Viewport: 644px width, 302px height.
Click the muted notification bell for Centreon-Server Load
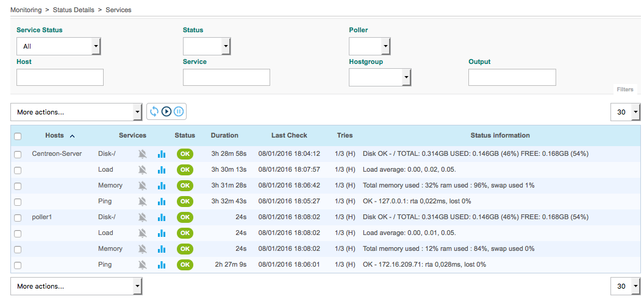click(x=143, y=170)
